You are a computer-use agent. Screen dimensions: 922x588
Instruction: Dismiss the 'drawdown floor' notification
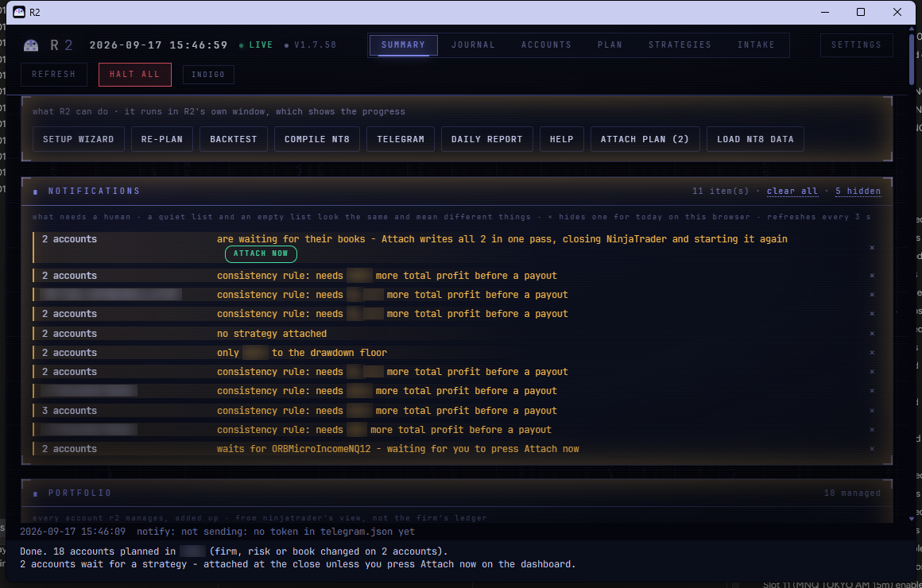coord(872,353)
